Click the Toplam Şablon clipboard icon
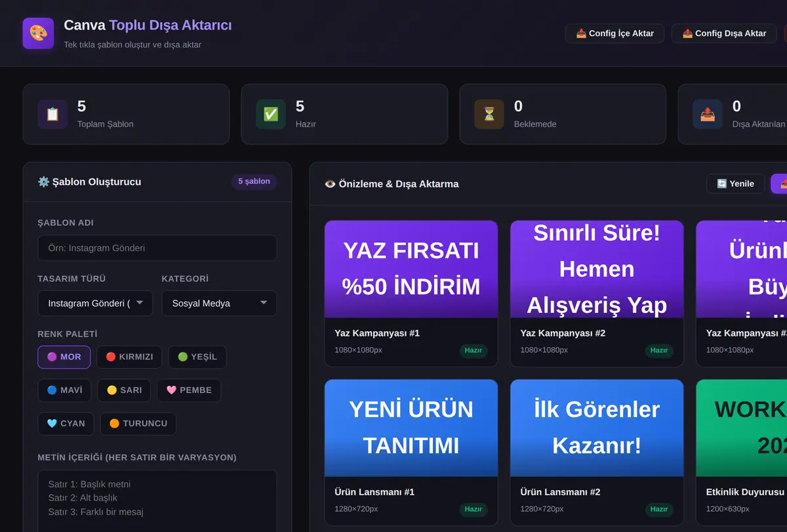Screen dimensions: 787x532 [52, 114]
